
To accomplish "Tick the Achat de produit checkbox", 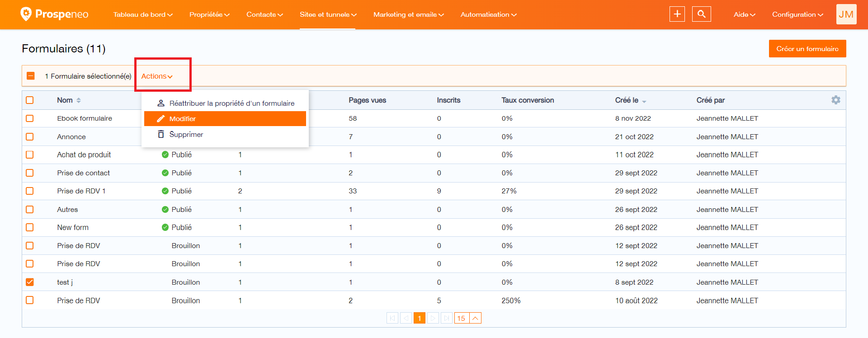I will 30,155.
